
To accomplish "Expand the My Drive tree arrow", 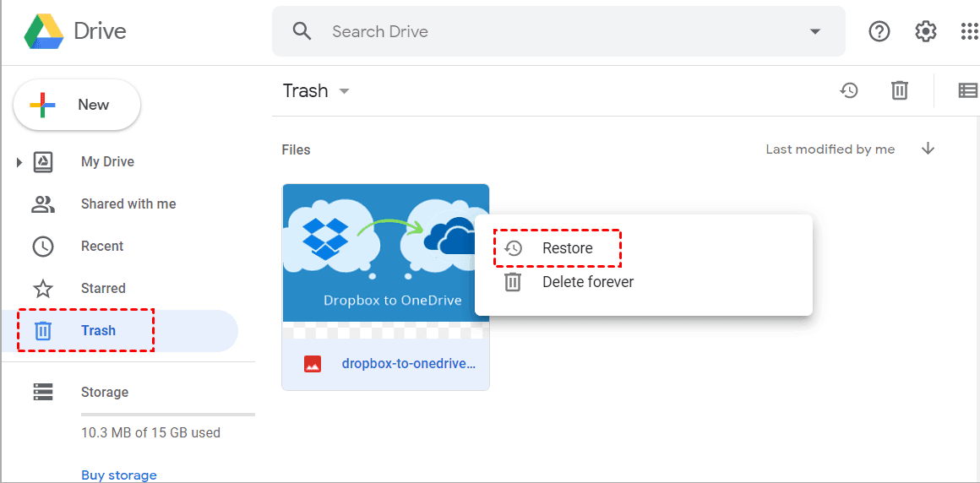I will click(19, 162).
